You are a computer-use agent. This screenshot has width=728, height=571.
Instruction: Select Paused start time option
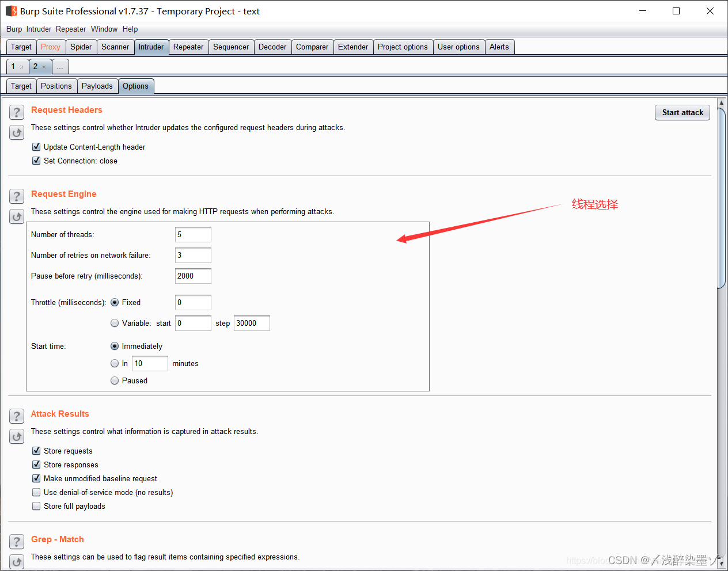point(115,380)
